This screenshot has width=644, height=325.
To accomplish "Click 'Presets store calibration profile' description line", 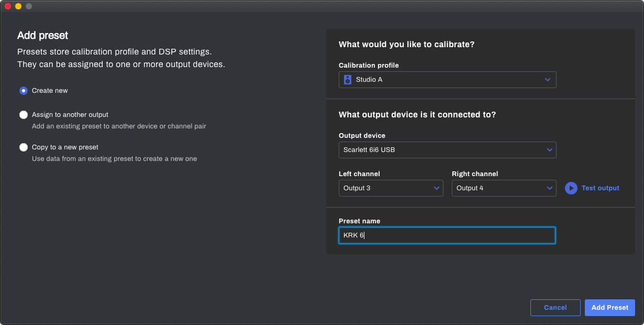I will pyautogui.click(x=115, y=52).
